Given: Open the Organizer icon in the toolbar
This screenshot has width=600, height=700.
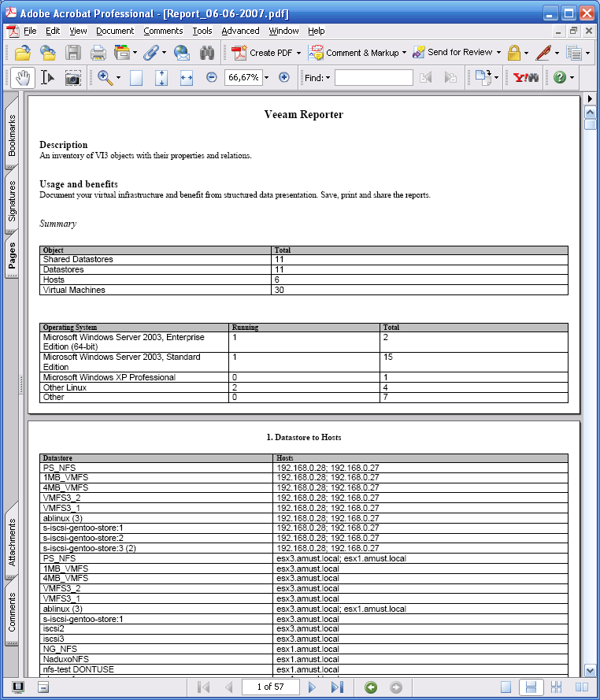Looking at the screenshot, I should tap(122, 53).
